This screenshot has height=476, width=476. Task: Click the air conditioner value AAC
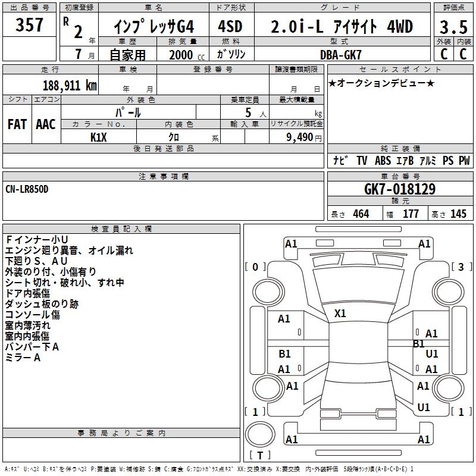pyautogui.click(x=46, y=124)
